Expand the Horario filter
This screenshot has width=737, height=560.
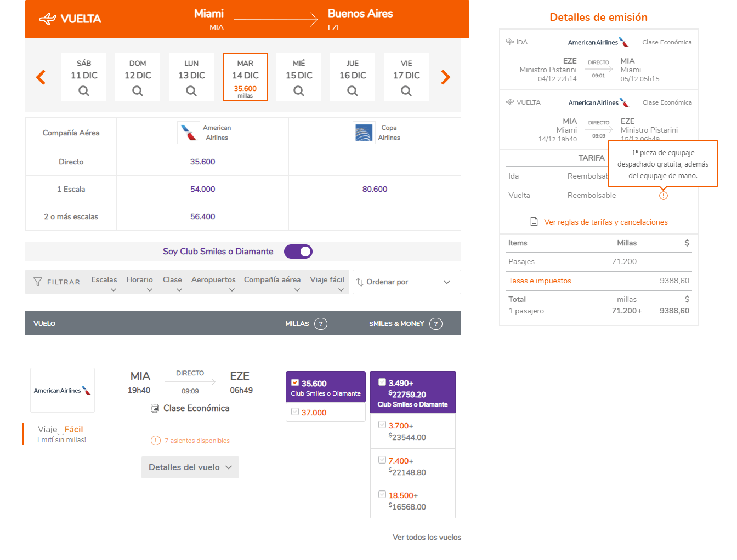140,283
